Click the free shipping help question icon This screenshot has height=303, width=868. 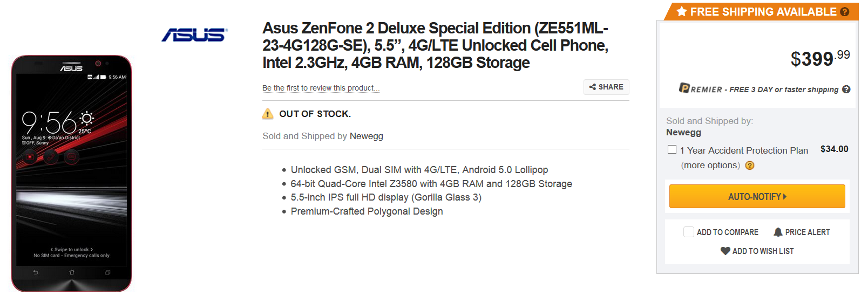click(x=845, y=12)
